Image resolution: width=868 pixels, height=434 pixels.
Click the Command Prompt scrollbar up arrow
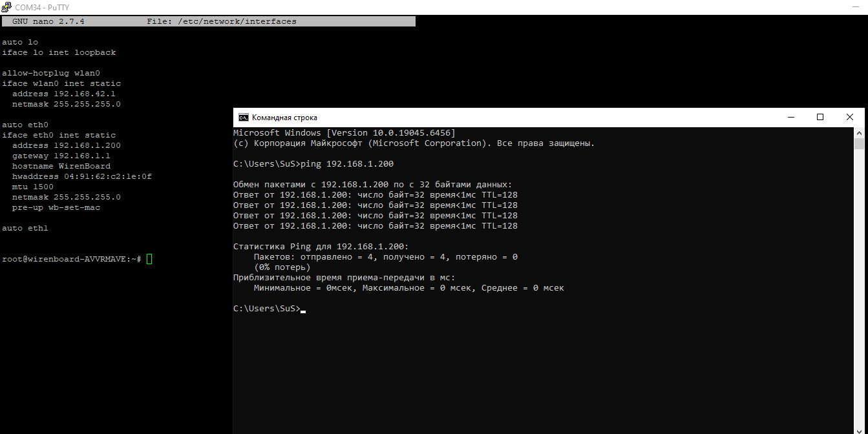859,132
